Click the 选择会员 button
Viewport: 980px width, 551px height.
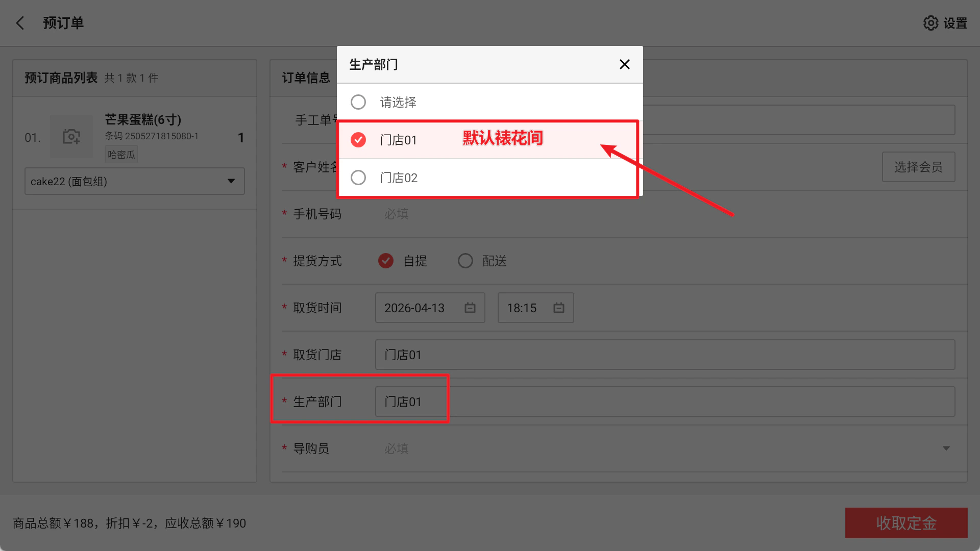click(x=918, y=167)
